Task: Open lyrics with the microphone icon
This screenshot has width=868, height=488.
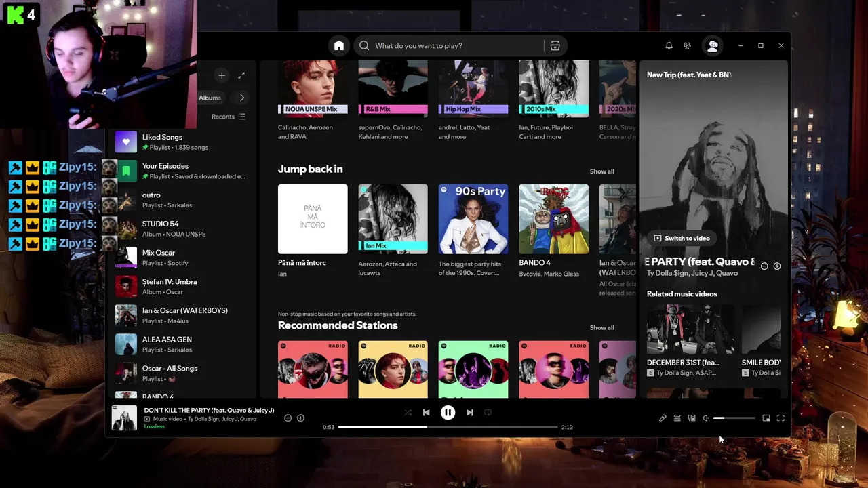Action: [663, 418]
